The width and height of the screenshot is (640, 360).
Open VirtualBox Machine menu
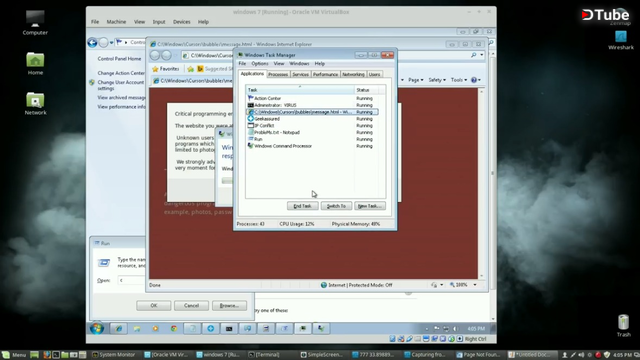coord(116,22)
